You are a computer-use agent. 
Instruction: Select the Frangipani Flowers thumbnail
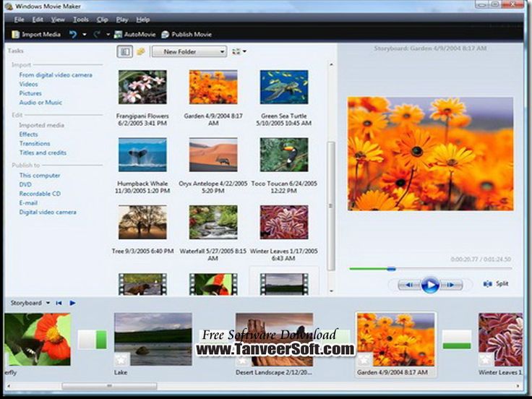(x=142, y=87)
